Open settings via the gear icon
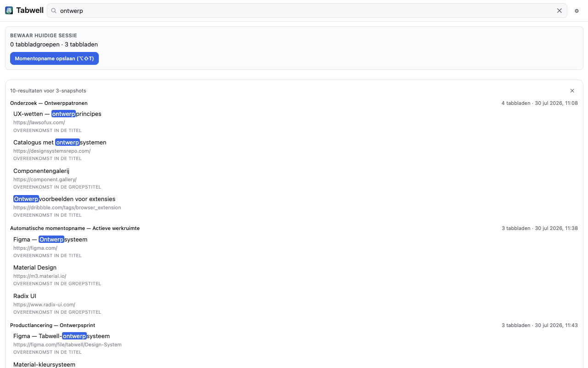The height and width of the screenshot is (368, 588). click(577, 11)
